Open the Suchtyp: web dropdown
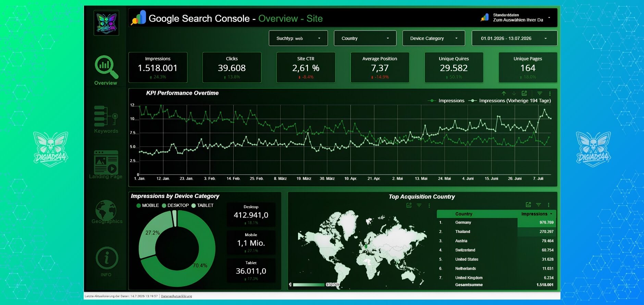 point(298,38)
